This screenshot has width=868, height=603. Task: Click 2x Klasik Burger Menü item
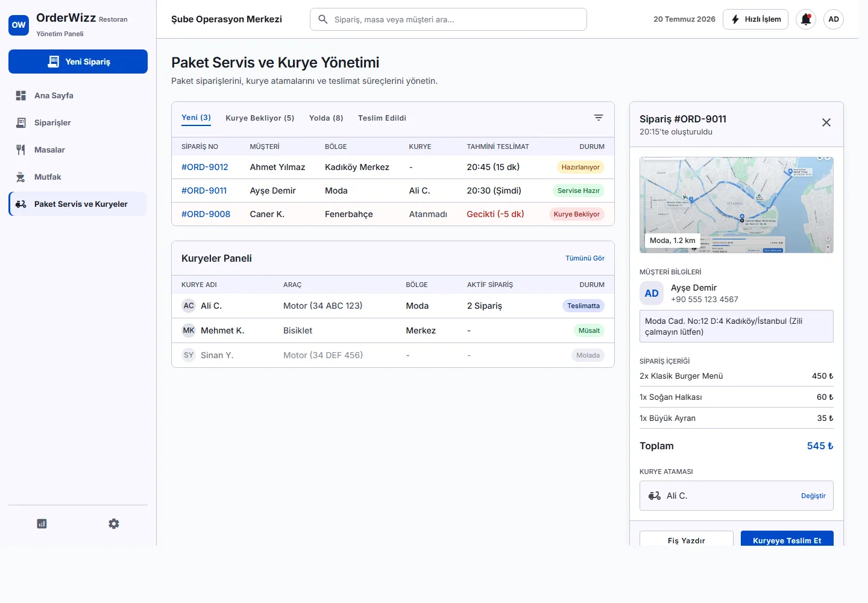coord(681,376)
